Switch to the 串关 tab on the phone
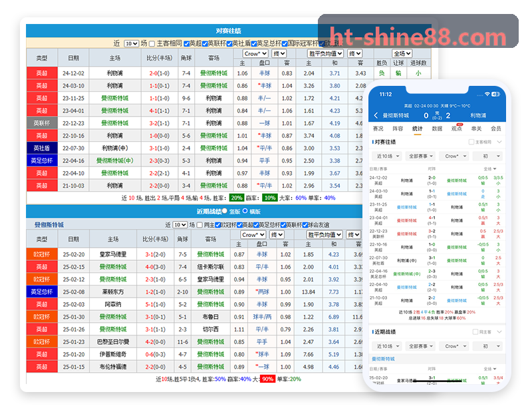 (x=476, y=128)
